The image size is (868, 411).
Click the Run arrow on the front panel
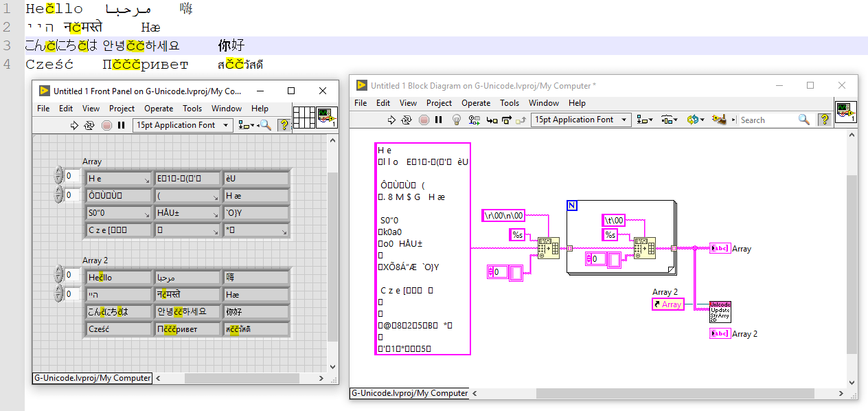tap(73, 125)
